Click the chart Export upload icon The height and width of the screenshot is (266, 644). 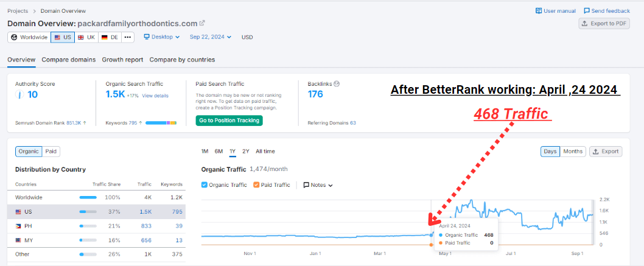[596, 152]
